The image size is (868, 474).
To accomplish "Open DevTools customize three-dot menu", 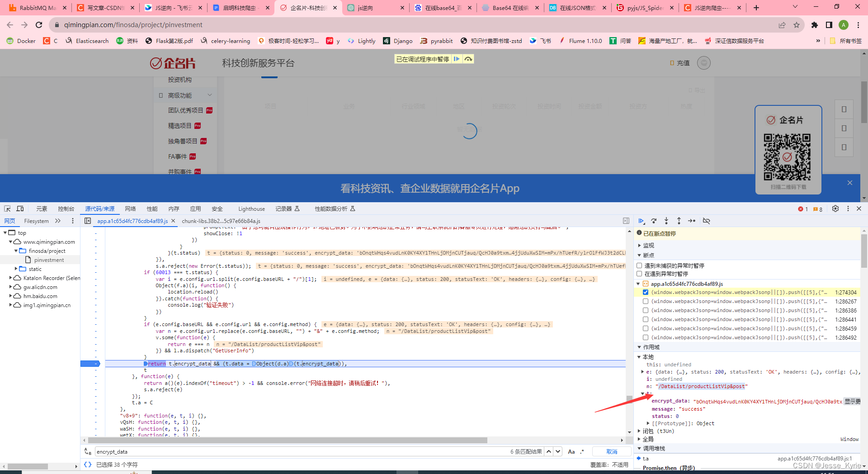I will tap(848, 209).
